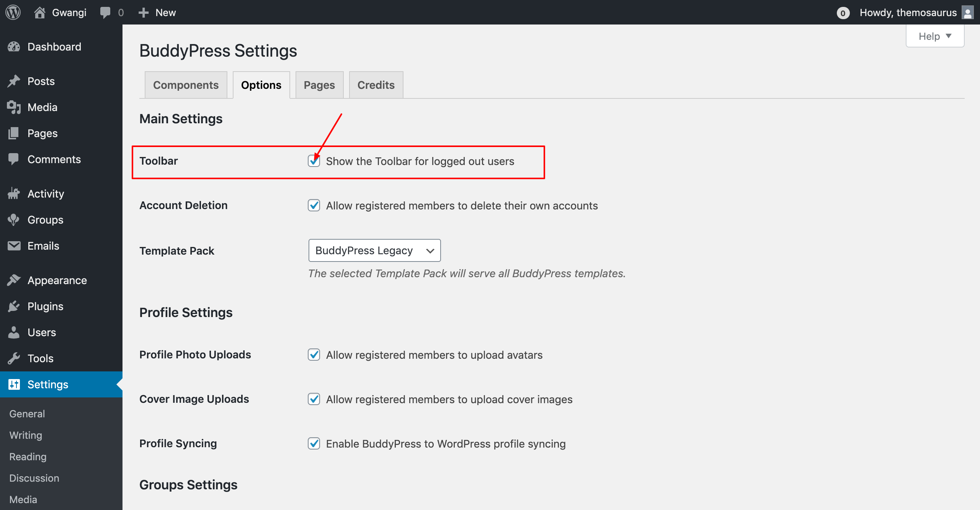Click the user avatar icon in admin bar
Screen dimensions: 980x510
point(968,12)
